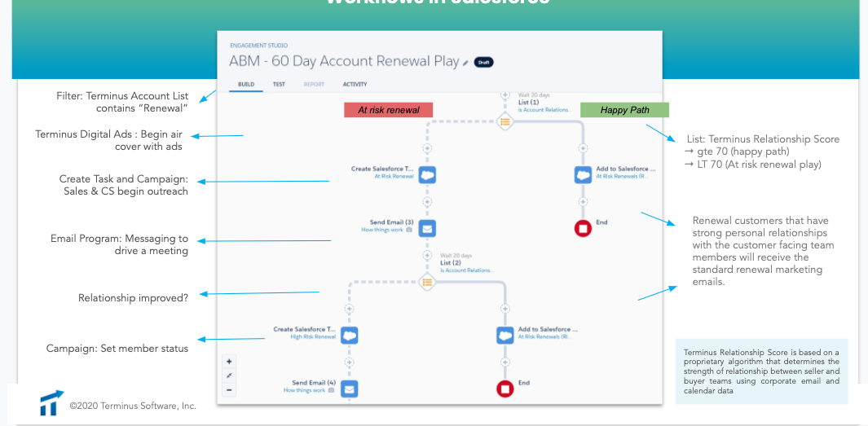The width and height of the screenshot is (868, 426).
Task: Add step above High Risk Renewal task node
Action: click(349, 309)
